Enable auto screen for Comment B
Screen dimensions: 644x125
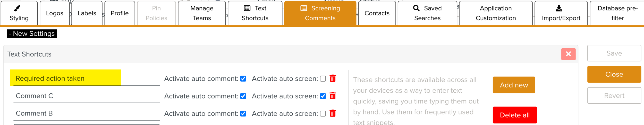tap(323, 113)
